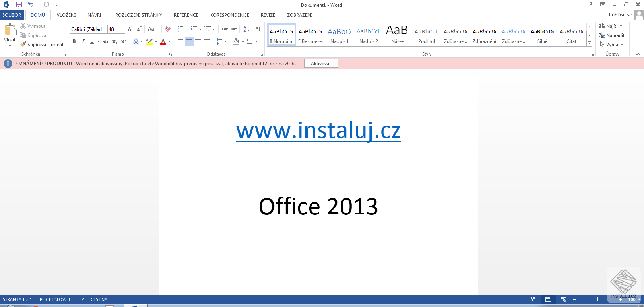Open the line spacing dropdown

(x=221, y=41)
